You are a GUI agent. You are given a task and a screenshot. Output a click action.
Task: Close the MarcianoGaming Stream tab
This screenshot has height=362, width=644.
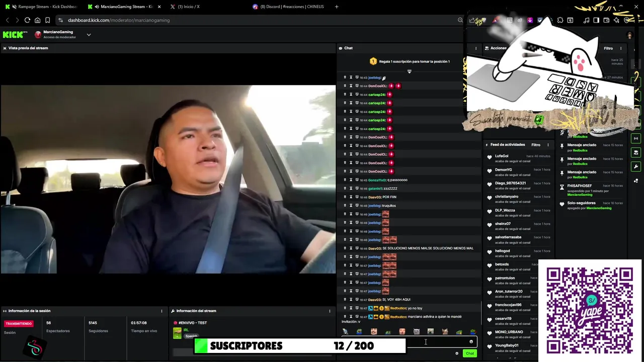click(x=159, y=7)
